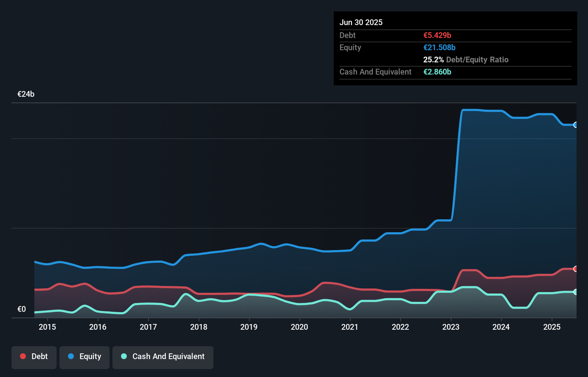Click the 25.2% Debt/Equity Ratio text
Image resolution: width=588 pixels, height=377 pixels.
point(466,59)
